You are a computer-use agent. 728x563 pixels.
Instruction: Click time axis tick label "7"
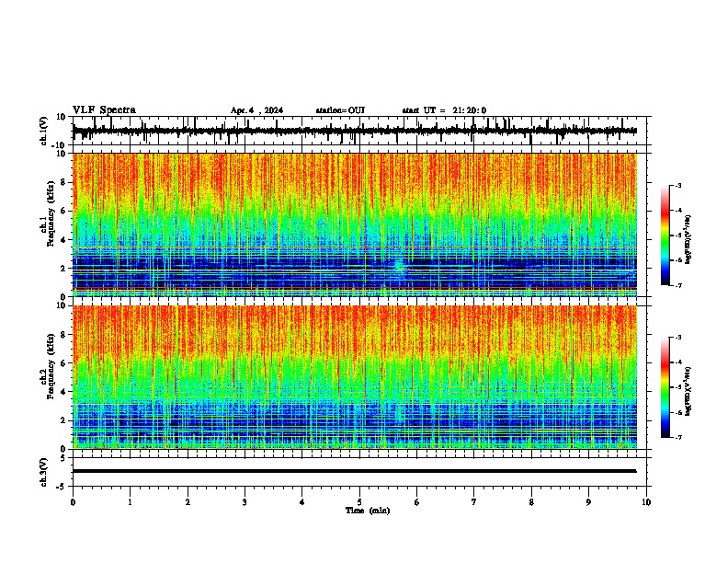(474, 502)
